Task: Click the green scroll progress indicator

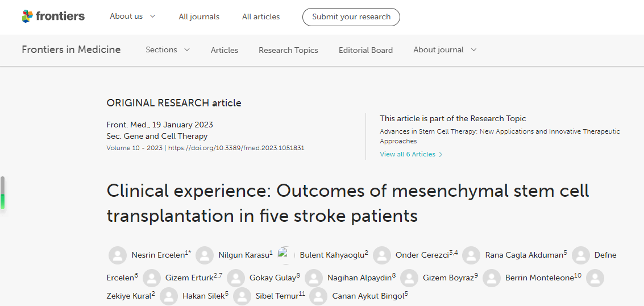Action: [3, 201]
